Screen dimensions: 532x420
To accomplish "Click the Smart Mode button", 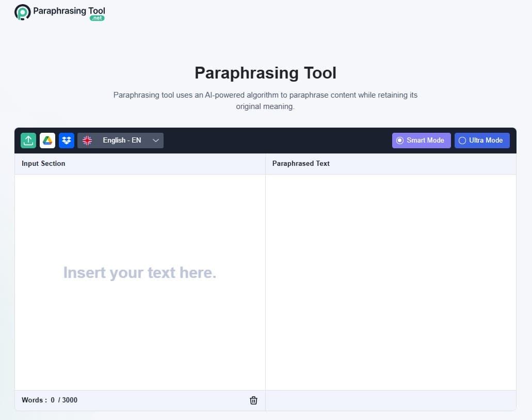I will tap(421, 140).
